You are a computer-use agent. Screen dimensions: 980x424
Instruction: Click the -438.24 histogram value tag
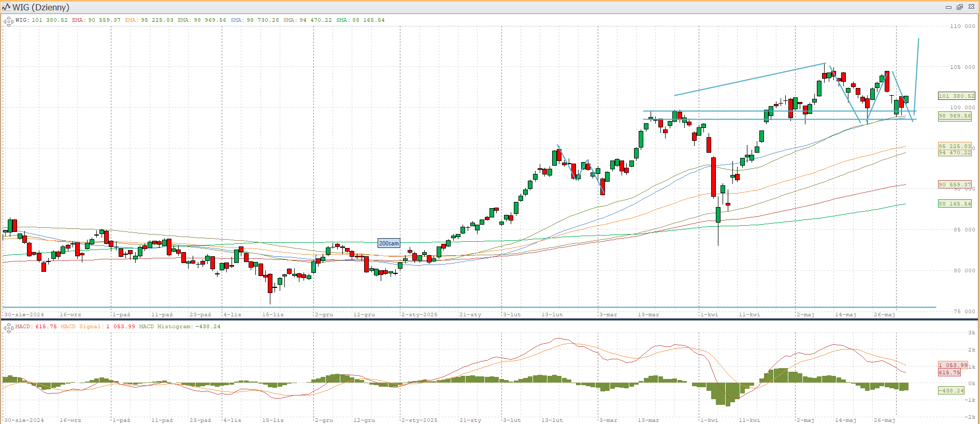tap(951, 390)
